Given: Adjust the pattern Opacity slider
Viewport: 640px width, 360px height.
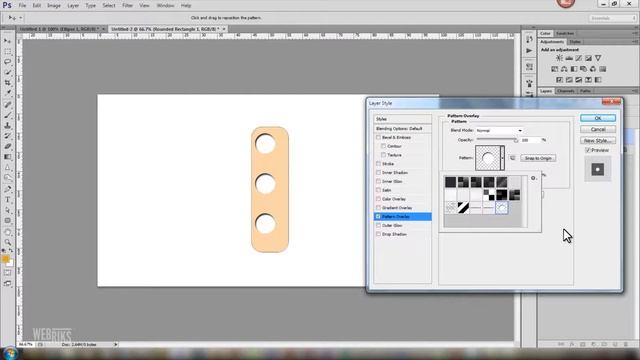Looking at the screenshot, I should pos(516,140).
